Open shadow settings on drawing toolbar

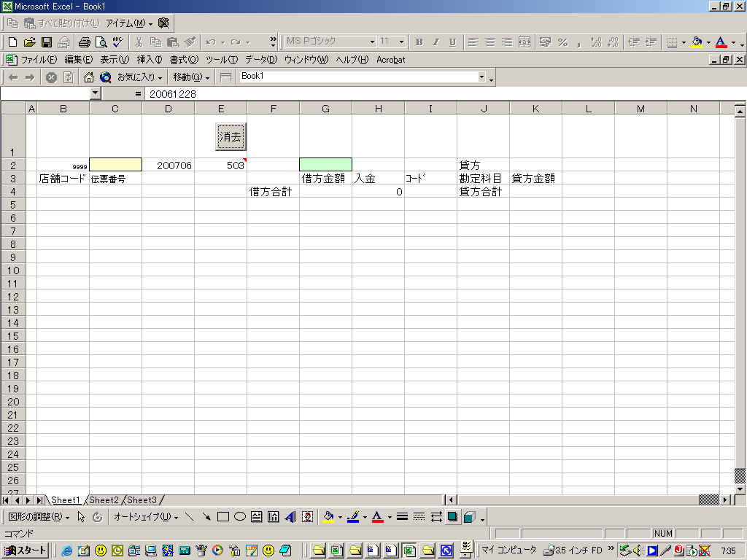[x=452, y=517]
